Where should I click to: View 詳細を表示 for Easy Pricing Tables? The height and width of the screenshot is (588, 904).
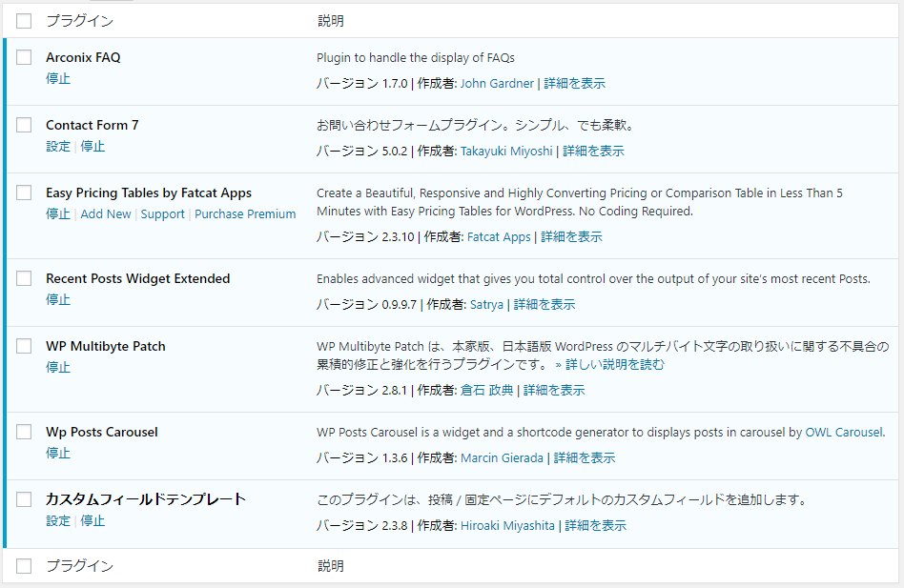[x=571, y=236]
